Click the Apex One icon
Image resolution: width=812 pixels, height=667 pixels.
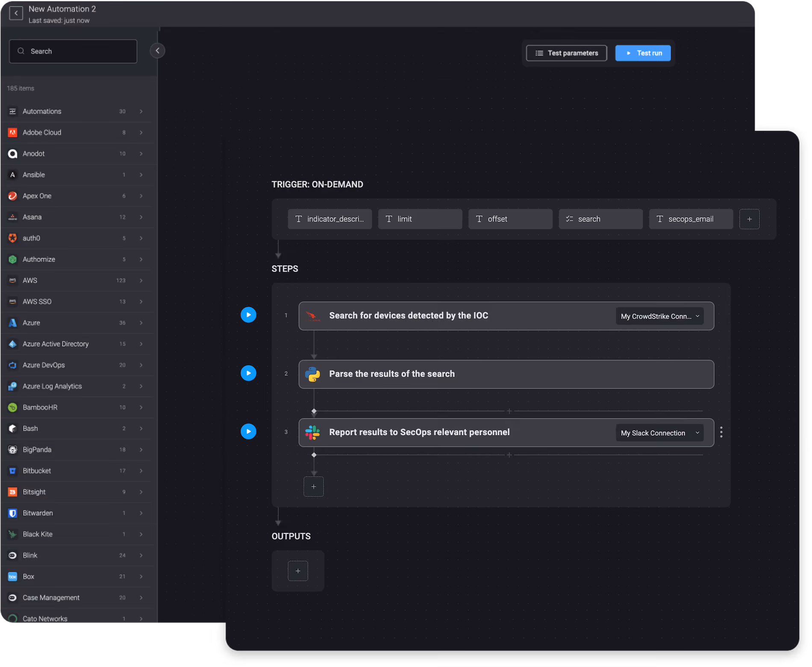(x=13, y=196)
